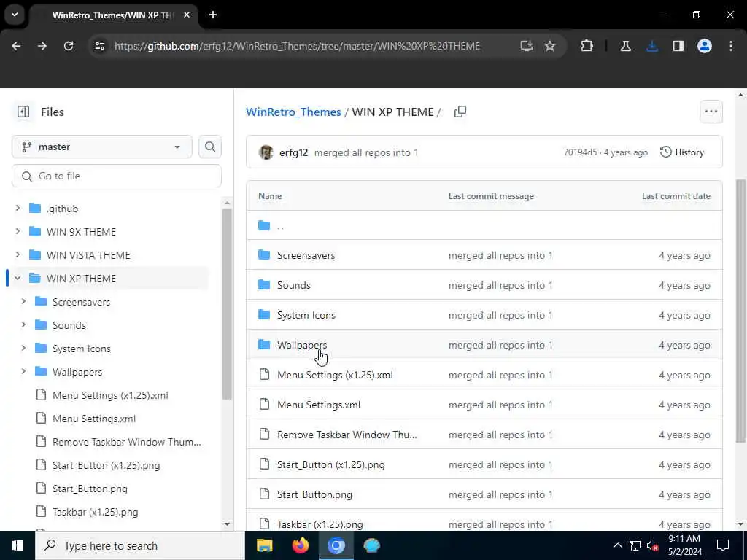Screen dimensions: 747x560
Task: Open the three-dot more options menu
Action: click(x=711, y=112)
